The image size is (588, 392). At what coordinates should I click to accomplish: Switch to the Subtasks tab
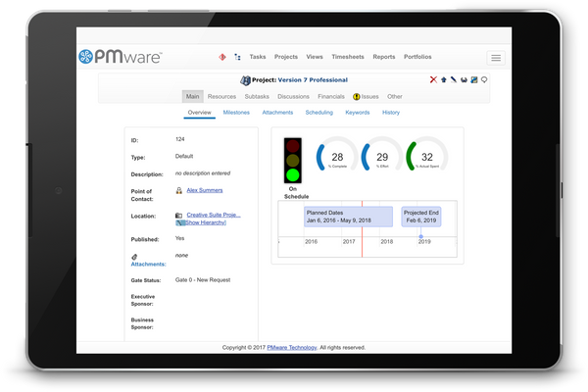pyautogui.click(x=257, y=96)
